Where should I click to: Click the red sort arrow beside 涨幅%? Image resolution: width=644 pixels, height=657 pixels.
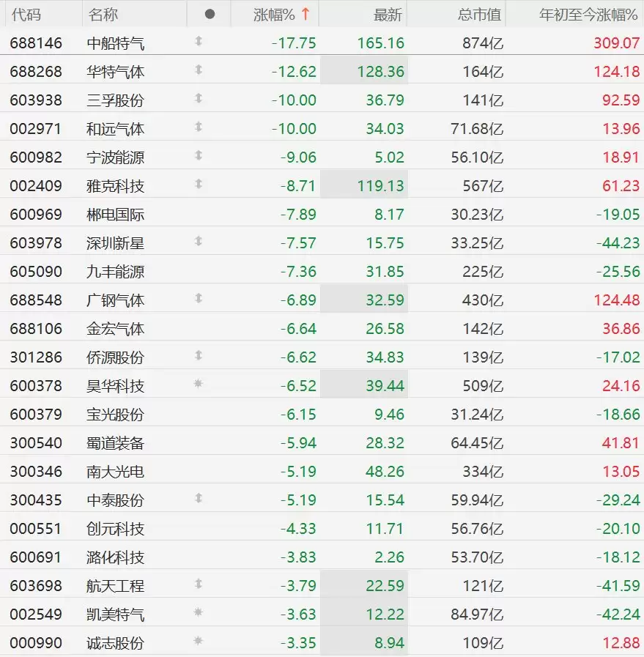click(x=306, y=14)
